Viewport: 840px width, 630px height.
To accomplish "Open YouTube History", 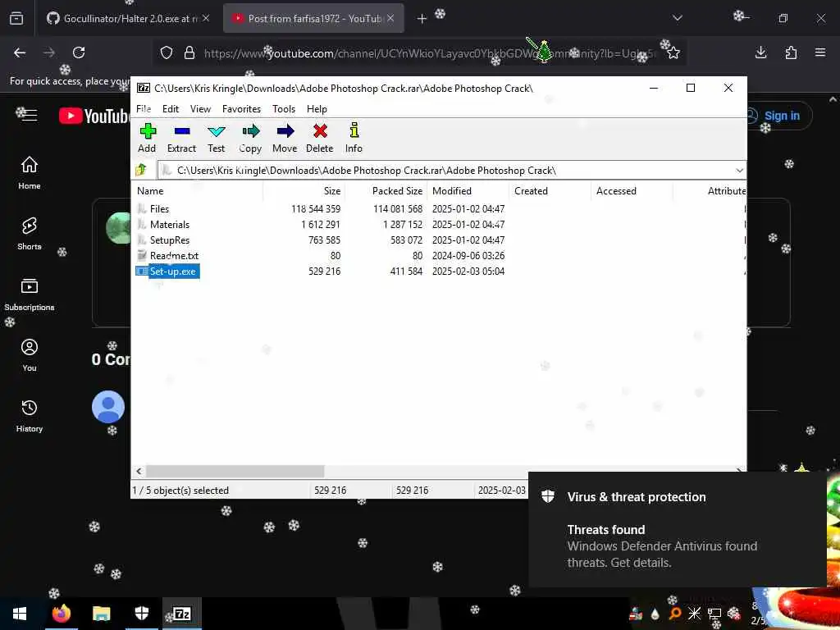I will (x=30, y=416).
